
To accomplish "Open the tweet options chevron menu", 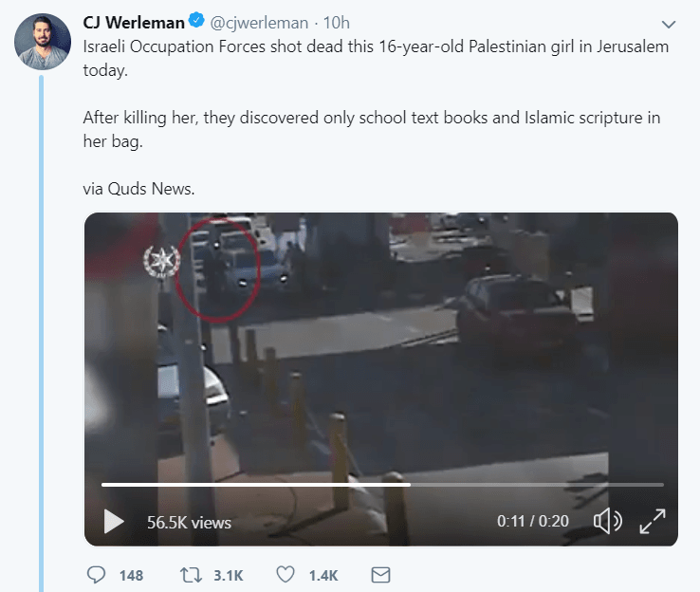I will tap(669, 24).
